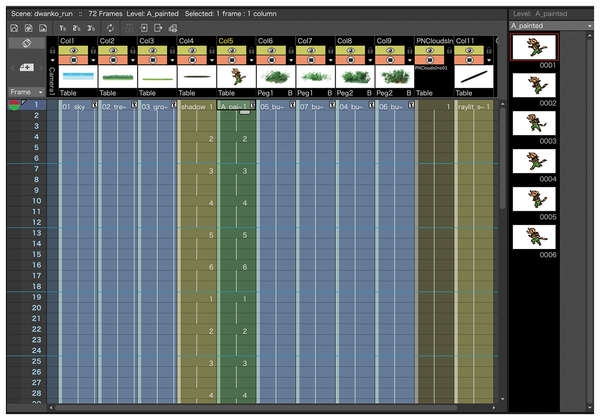
Task: Click the Repeat circular arrows icon
Action: pos(109,27)
